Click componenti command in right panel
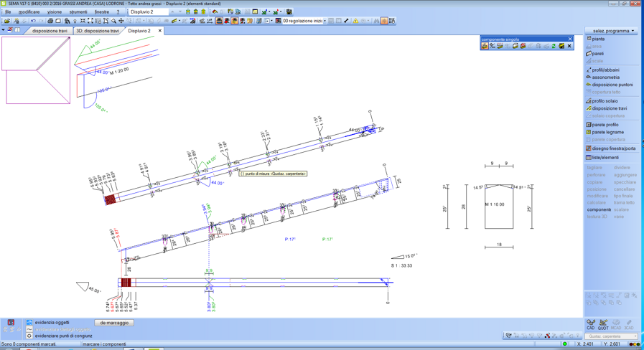This screenshot has width=644, height=350. pos(599,209)
